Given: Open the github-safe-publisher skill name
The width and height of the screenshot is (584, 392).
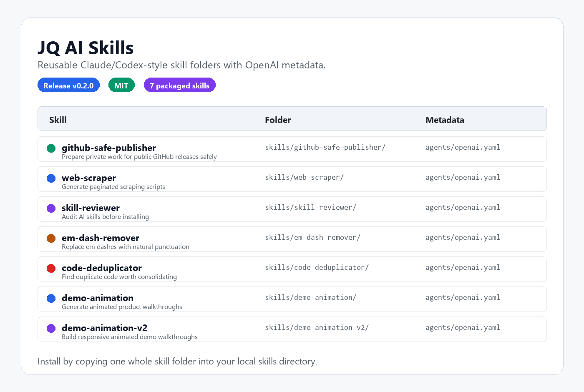Looking at the screenshot, I should click(109, 148).
